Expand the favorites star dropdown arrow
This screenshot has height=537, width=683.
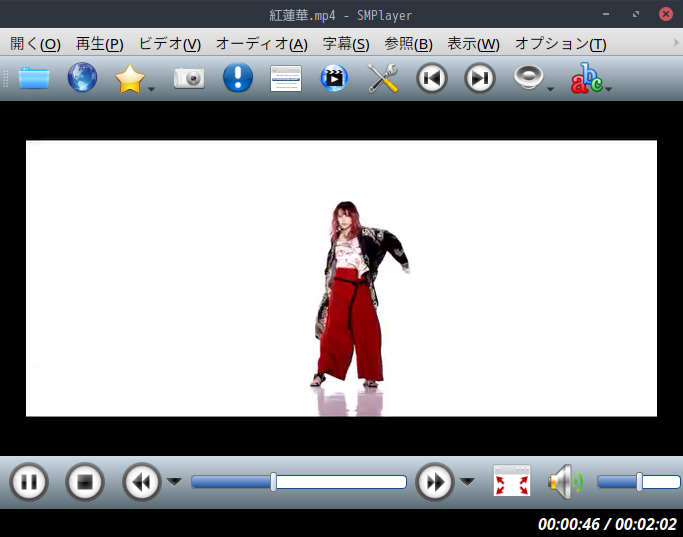coord(151,89)
